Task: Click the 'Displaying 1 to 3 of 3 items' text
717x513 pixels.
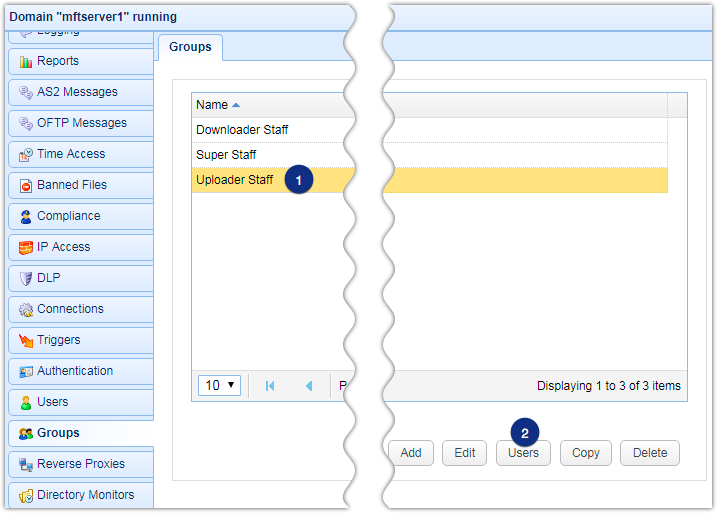Action: click(x=609, y=386)
